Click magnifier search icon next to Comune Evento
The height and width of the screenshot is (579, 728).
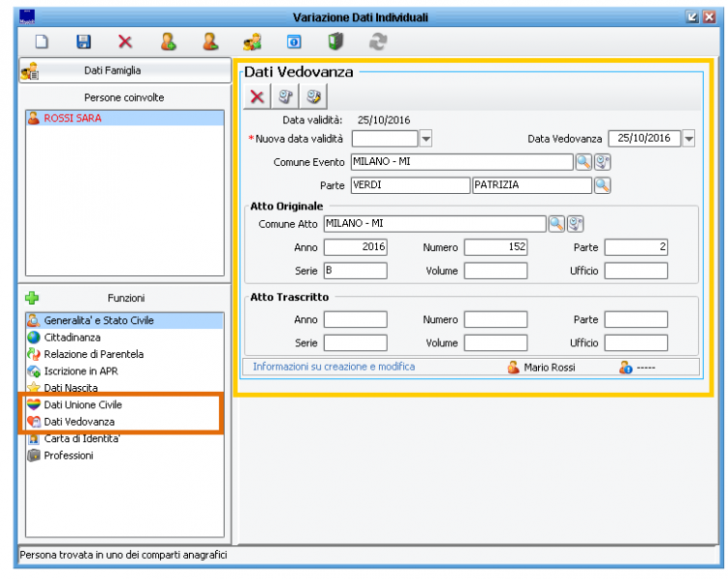583,162
